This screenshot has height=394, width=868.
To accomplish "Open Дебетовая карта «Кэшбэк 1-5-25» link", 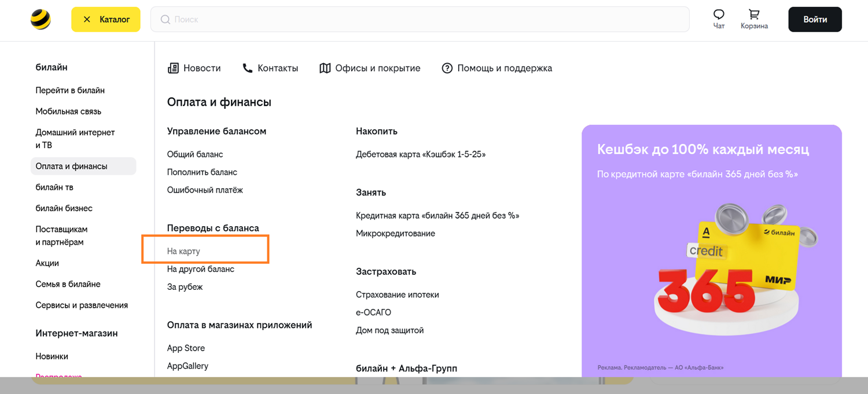I will click(421, 154).
